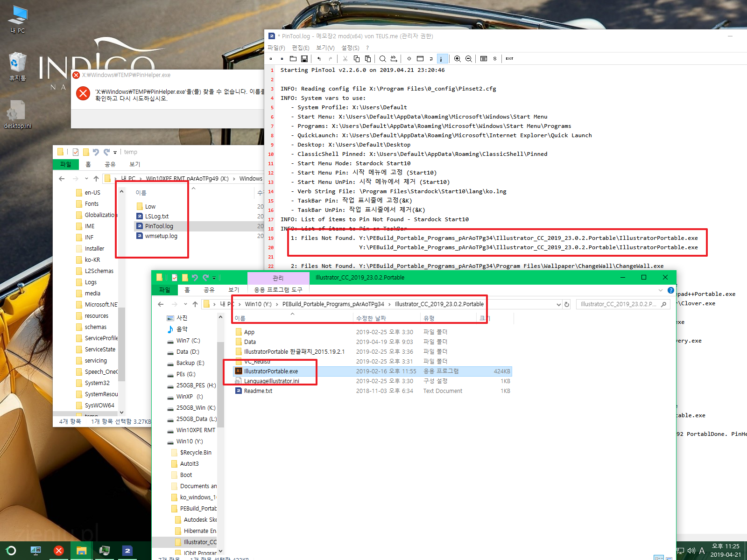Click the Save icon in Notepad2 toolbar

pos(304,59)
